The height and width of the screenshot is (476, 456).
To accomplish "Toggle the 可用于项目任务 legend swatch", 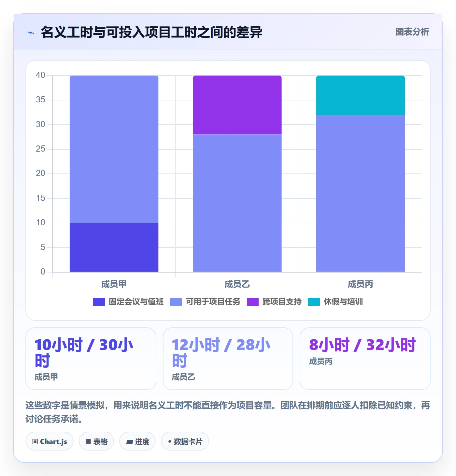I will pos(176,302).
